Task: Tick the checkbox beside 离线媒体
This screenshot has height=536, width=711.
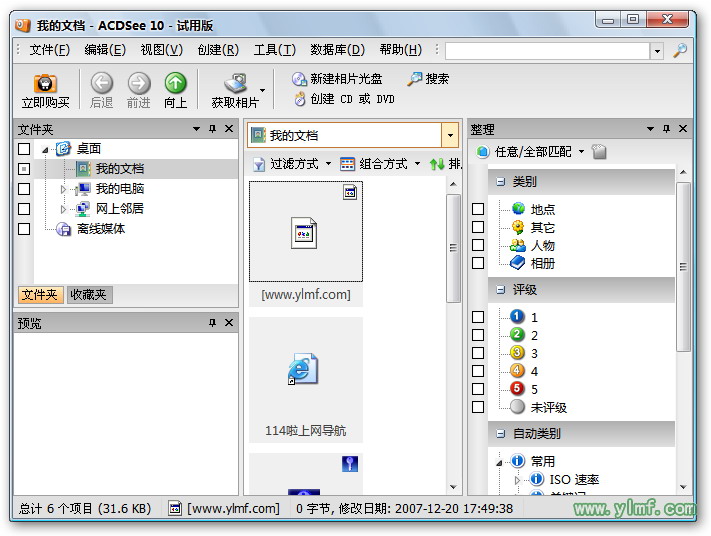Action: point(24,229)
